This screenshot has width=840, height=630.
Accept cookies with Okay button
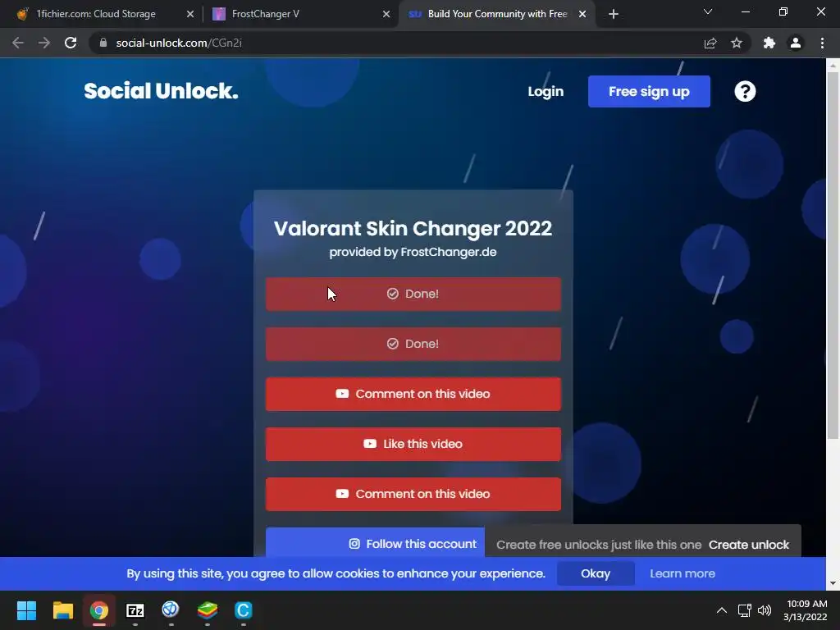[596, 573]
